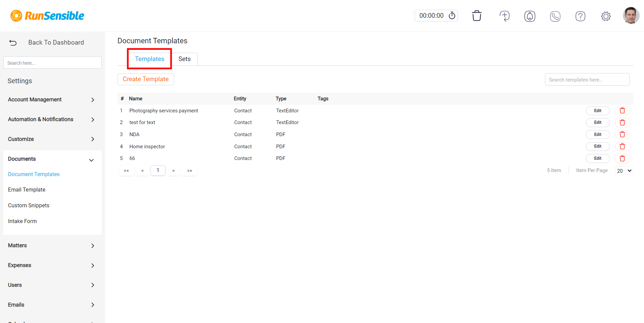Expand Account Management section
Screen dimensions: 644x323
coord(52,100)
